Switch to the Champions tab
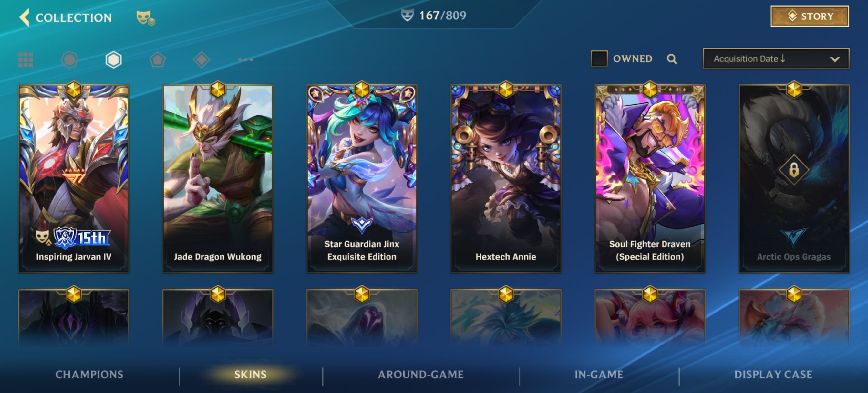The width and height of the screenshot is (868, 393). (x=89, y=375)
